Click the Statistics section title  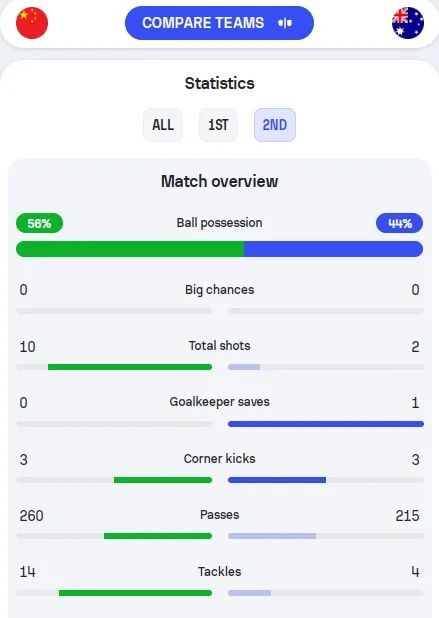pyautogui.click(x=220, y=83)
